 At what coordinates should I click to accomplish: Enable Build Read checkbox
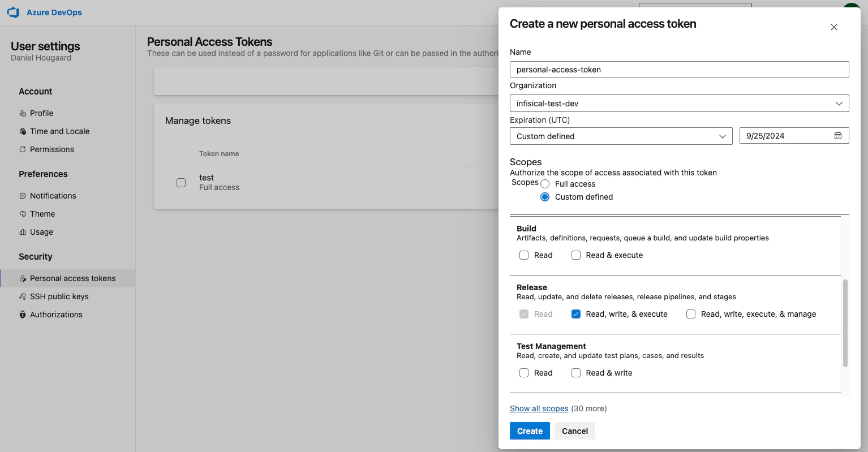(524, 255)
